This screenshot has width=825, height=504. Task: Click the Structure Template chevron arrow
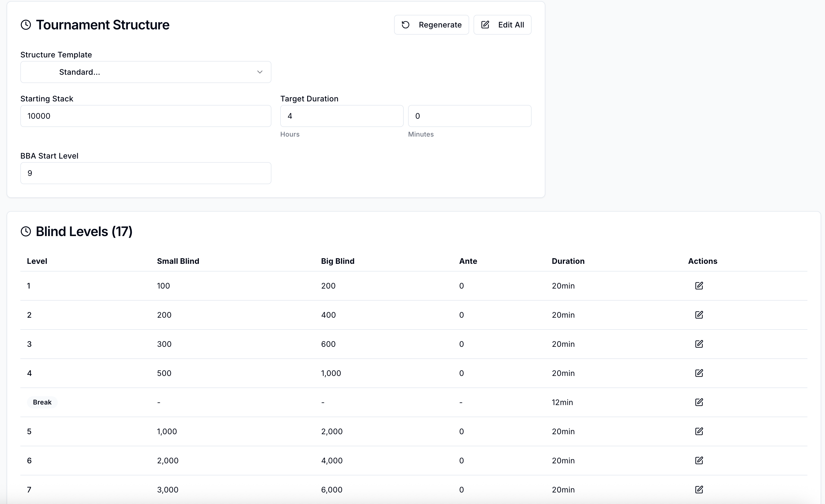click(x=260, y=72)
